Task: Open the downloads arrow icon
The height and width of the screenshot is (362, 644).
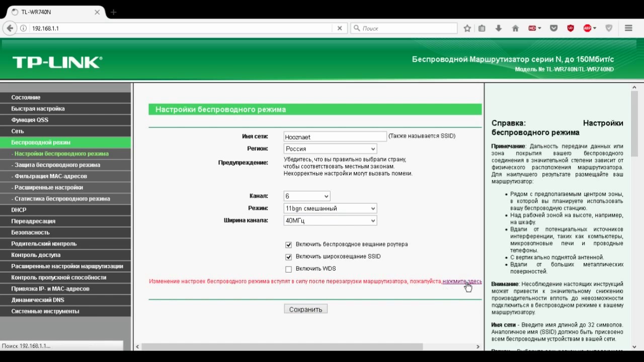Action: pyautogui.click(x=499, y=28)
